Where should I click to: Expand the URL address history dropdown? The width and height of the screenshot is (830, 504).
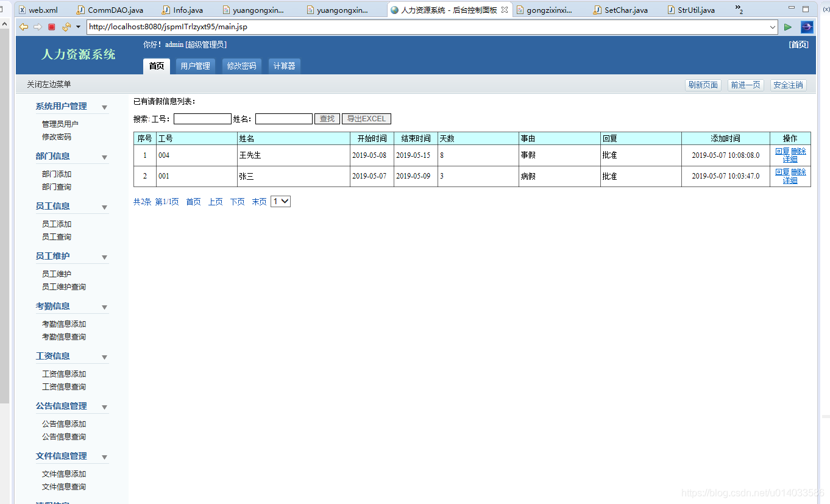click(773, 27)
